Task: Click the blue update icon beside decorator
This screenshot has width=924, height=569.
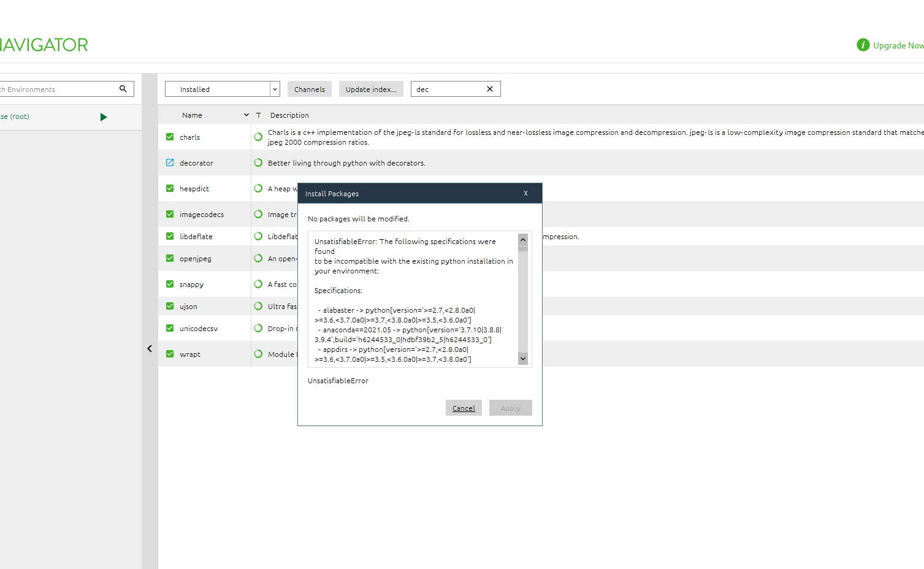Action: (169, 162)
